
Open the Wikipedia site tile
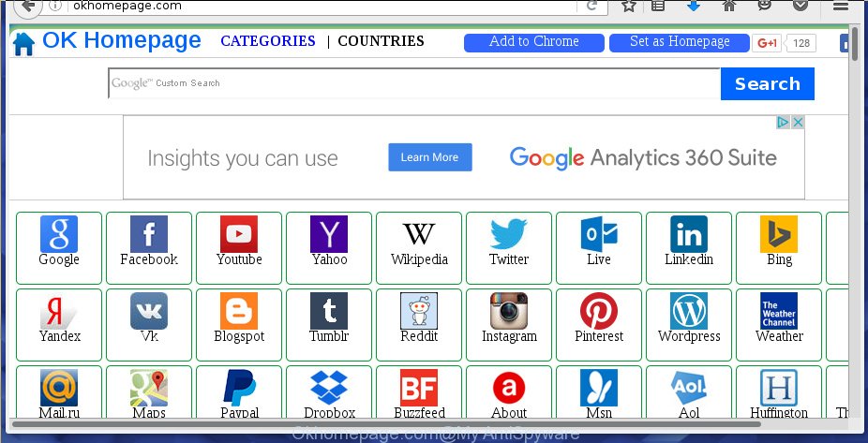point(418,247)
